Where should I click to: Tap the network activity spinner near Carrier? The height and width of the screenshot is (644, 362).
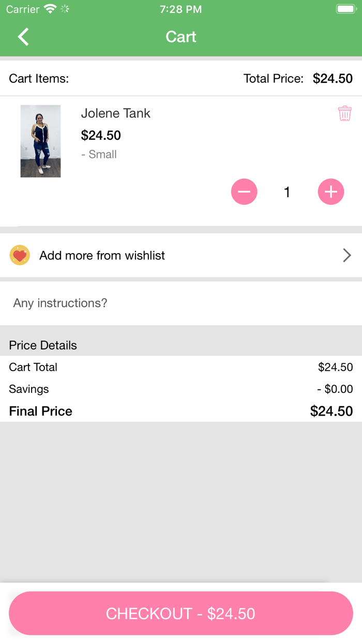(x=63, y=9)
